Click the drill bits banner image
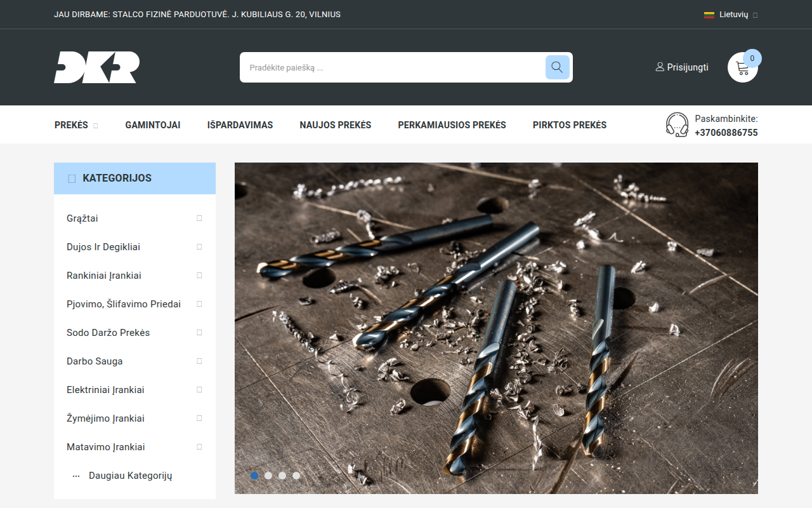 coord(496,328)
